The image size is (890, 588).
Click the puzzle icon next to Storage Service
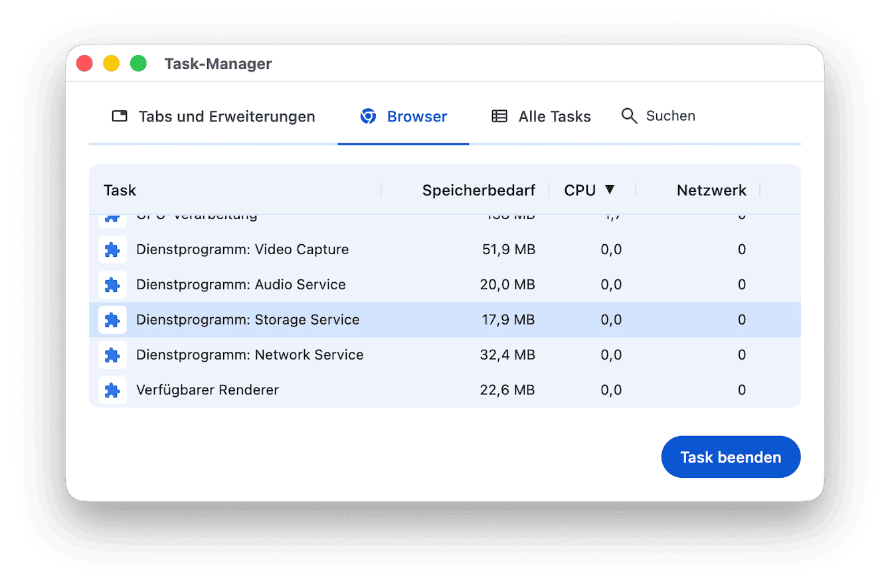(112, 319)
